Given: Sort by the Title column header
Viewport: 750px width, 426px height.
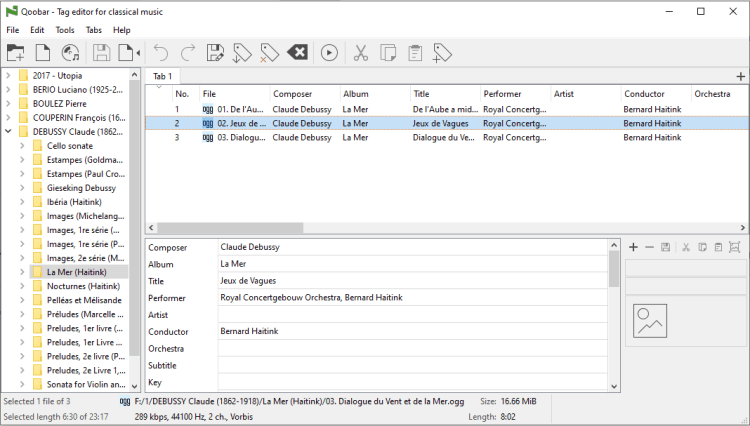Looking at the screenshot, I should click(445, 94).
